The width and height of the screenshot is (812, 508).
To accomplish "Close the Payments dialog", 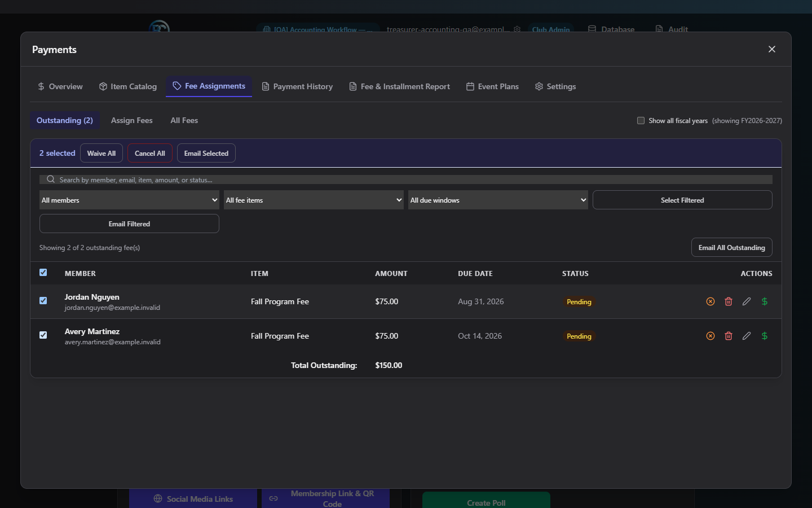I will [x=772, y=49].
